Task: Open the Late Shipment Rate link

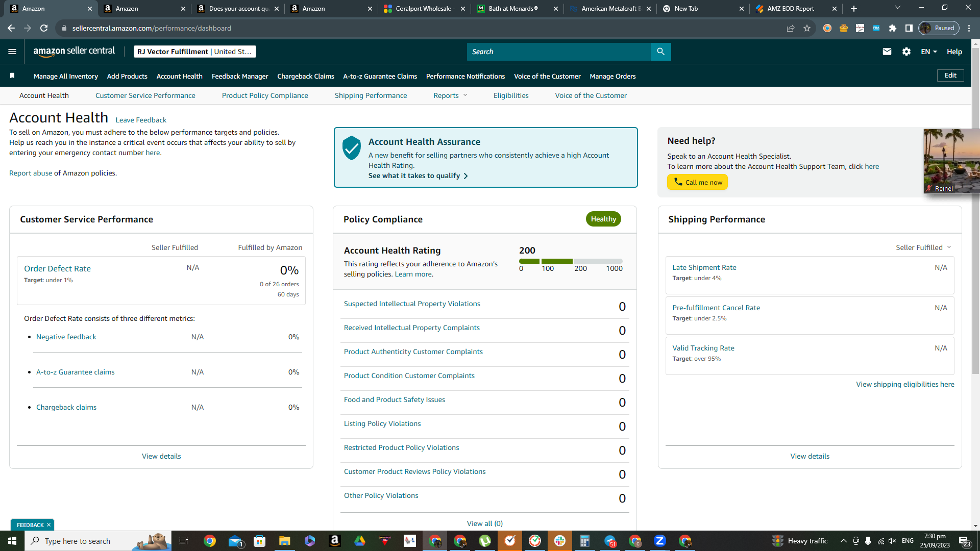Action: [x=704, y=267]
